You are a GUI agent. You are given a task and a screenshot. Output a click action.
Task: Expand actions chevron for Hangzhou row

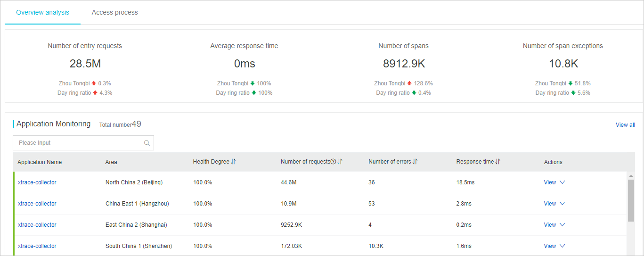point(562,204)
